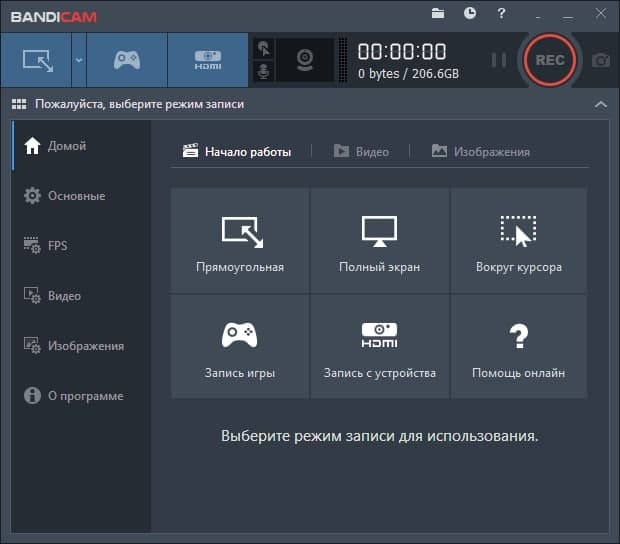Click the 00:00:00 recording timer
The height and width of the screenshot is (544, 620).
coord(402,52)
